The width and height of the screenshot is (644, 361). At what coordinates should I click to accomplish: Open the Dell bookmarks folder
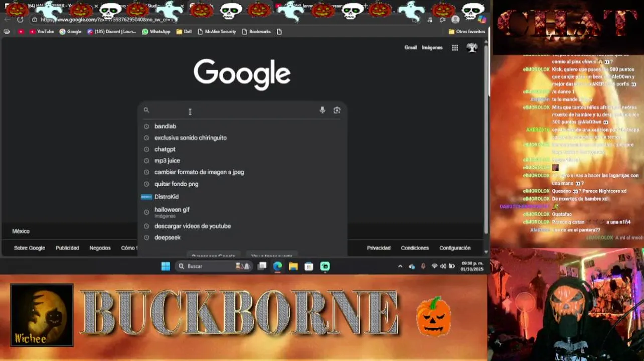pos(184,31)
